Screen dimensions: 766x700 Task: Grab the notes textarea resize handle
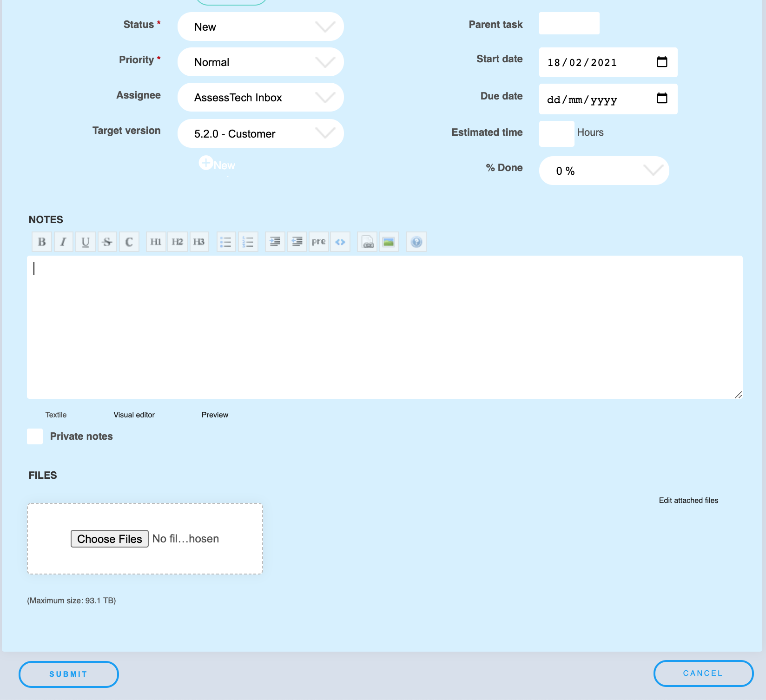point(738,395)
